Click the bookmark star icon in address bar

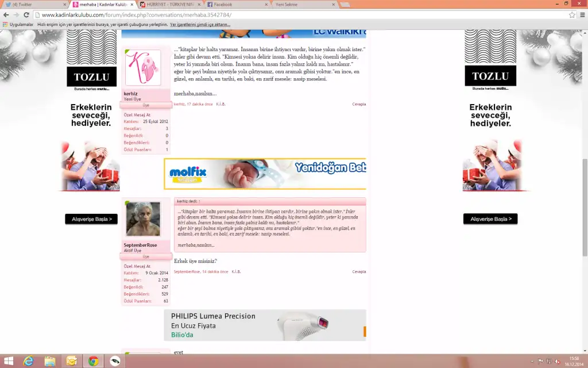(572, 14)
